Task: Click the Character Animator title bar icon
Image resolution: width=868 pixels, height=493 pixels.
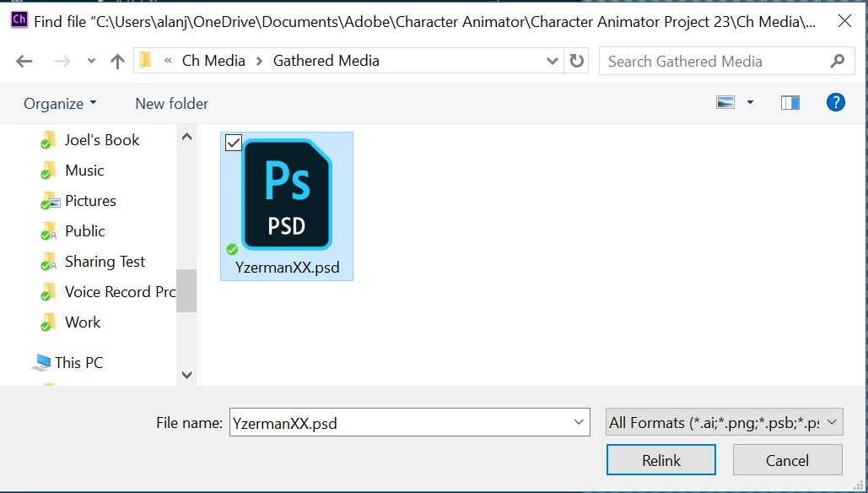Action: pos(19,20)
